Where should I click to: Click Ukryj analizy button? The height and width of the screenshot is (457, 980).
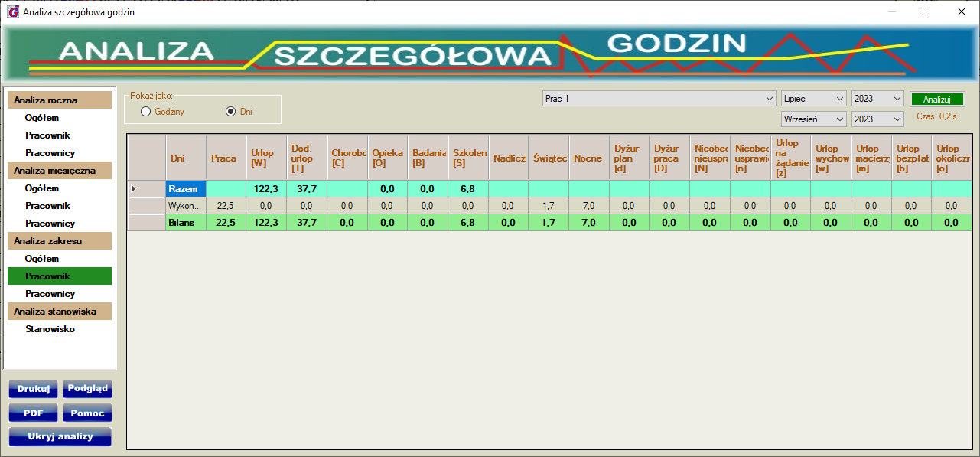click(x=60, y=437)
